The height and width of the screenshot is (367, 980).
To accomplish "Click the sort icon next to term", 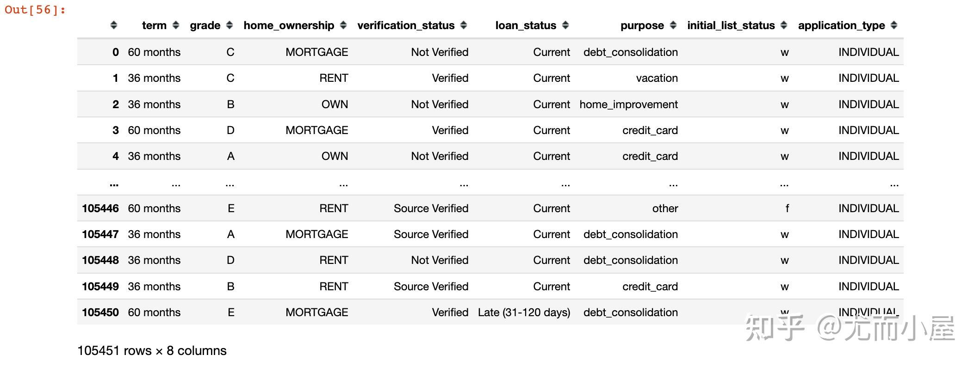I will pyautogui.click(x=175, y=25).
